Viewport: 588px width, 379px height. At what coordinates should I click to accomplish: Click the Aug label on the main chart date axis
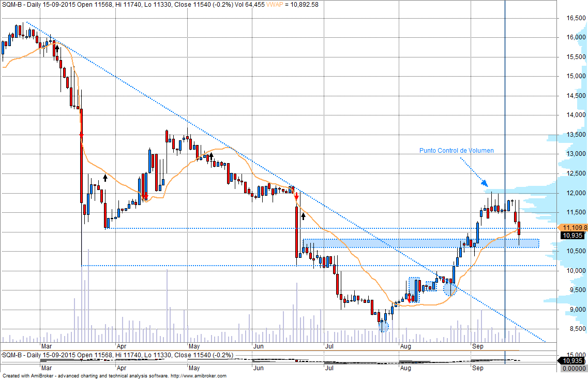405,346
